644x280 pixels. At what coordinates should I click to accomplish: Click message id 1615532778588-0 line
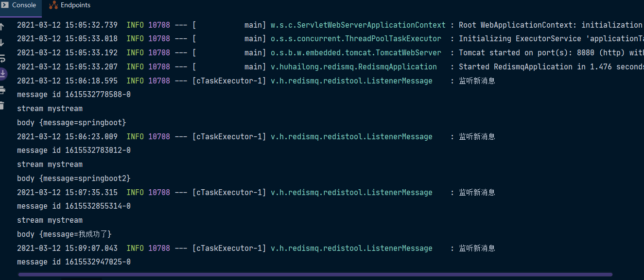point(74,95)
